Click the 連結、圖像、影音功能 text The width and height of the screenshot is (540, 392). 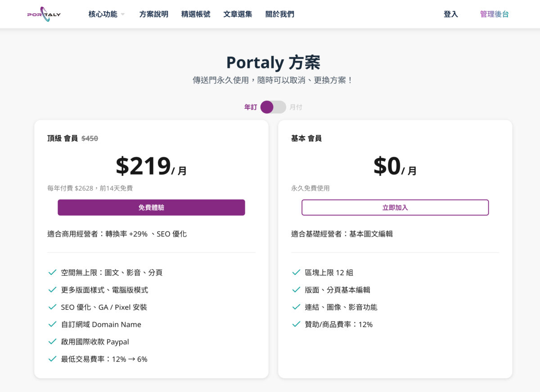click(341, 307)
